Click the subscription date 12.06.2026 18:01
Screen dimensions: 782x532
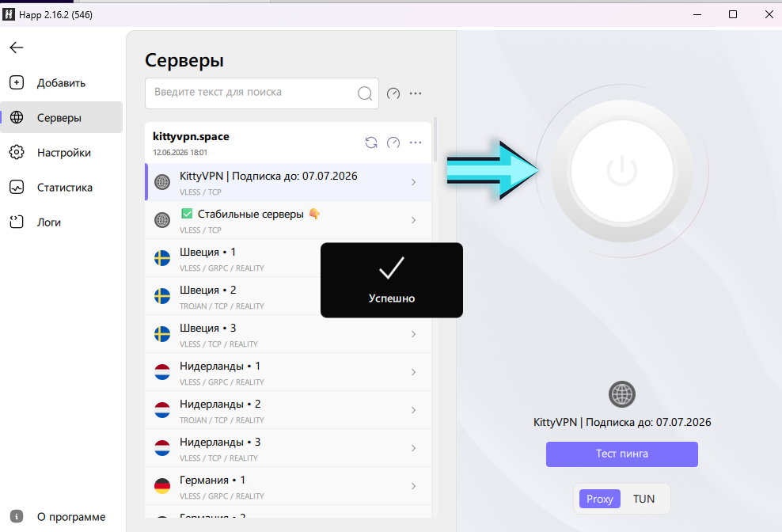(180, 153)
